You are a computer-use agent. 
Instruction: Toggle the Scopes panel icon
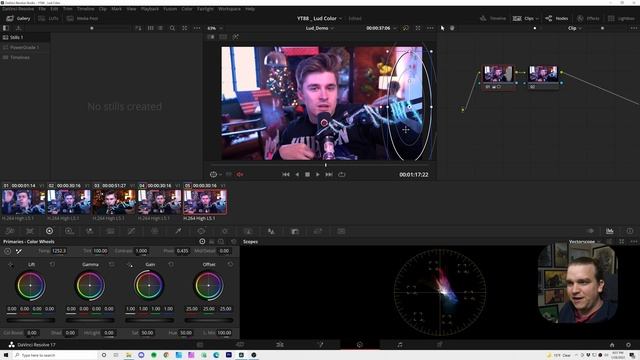click(610, 231)
